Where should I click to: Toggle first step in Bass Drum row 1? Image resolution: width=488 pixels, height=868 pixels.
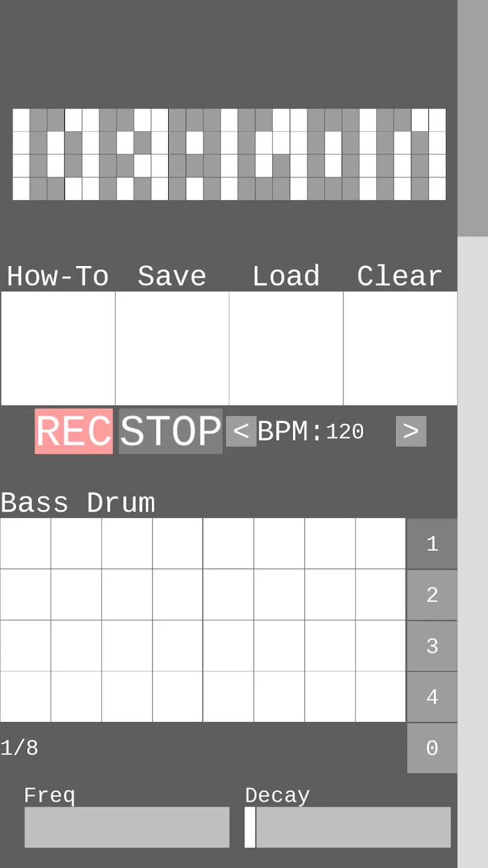[x=25, y=543]
